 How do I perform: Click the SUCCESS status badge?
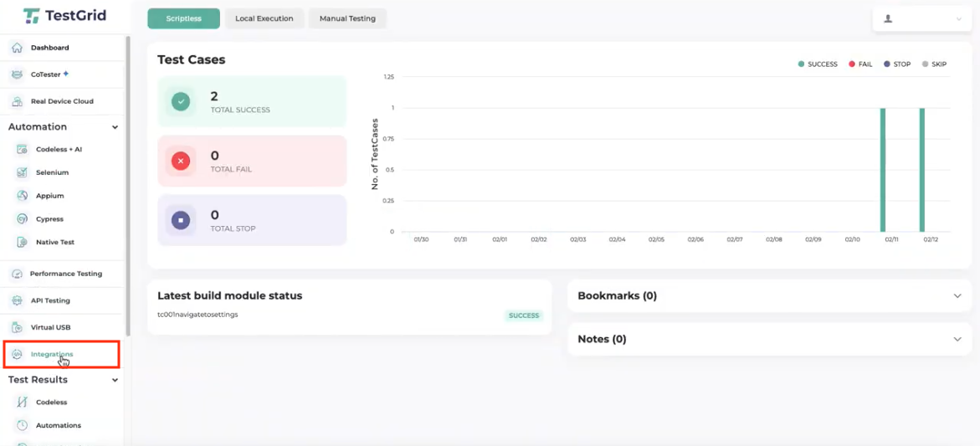524,315
